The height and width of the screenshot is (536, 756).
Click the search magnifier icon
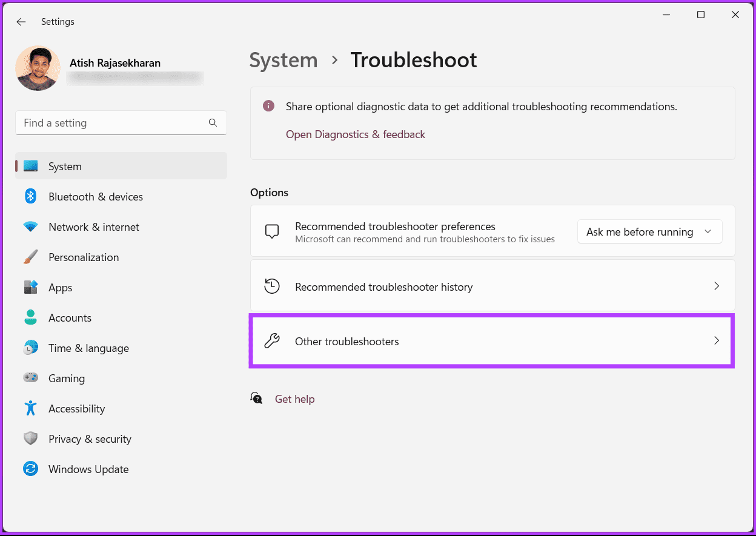pos(213,123)
